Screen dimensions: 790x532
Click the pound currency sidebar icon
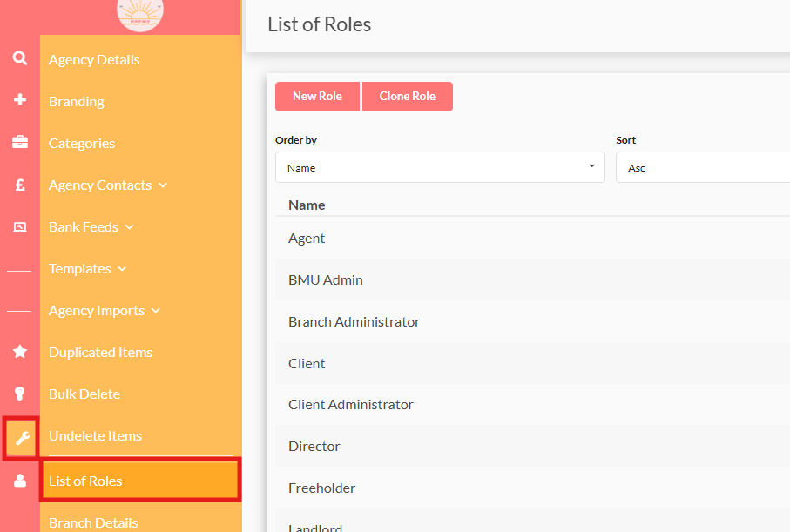[x=20, y=185]
